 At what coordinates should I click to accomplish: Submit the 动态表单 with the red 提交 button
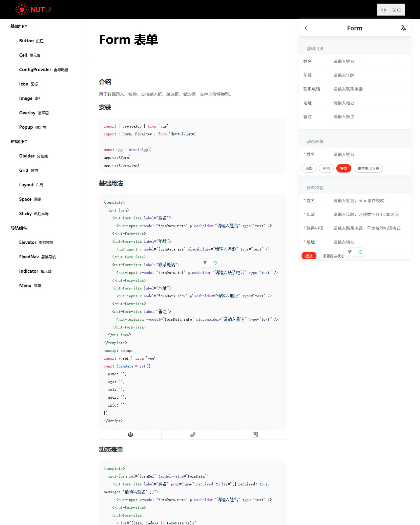point(344,169)
